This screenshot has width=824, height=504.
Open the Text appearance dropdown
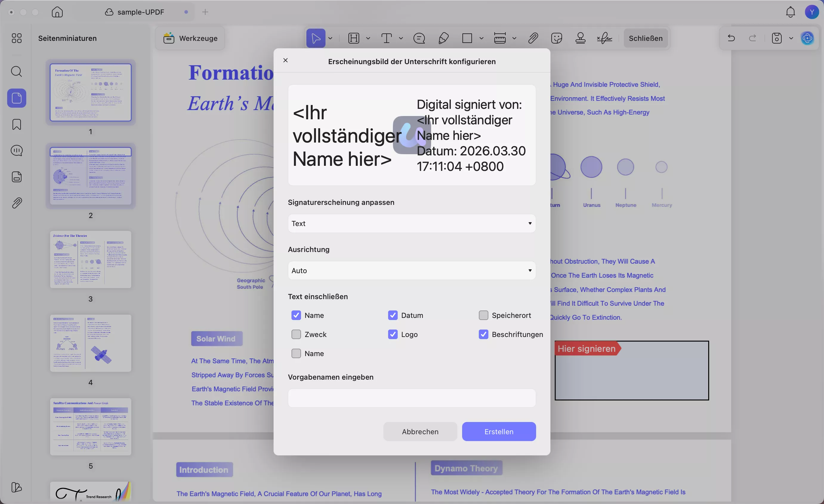[411, 223]
